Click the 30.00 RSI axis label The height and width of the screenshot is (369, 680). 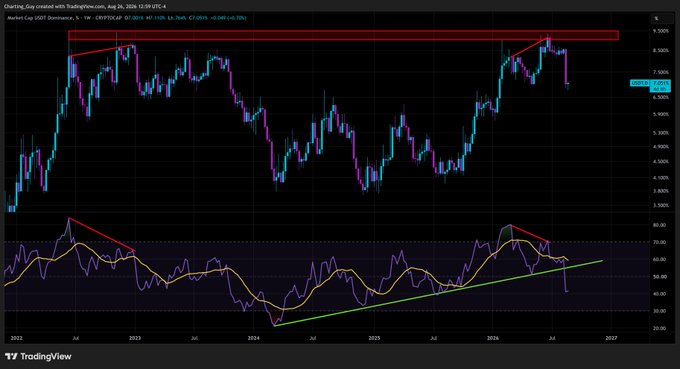click(660, 311)
